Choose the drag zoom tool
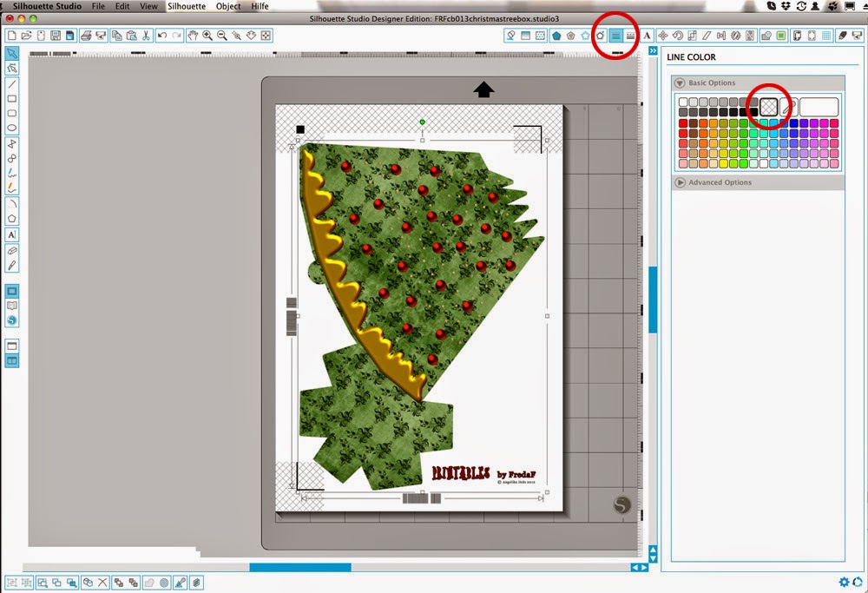This screenshot has height=593, width=868. (252, 36)
